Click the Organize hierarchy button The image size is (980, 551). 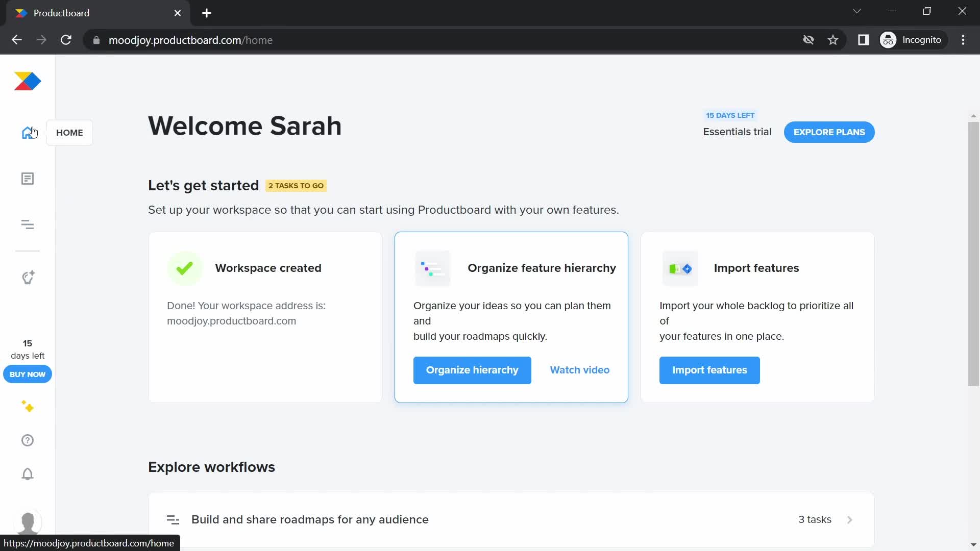tap(472, 370)
